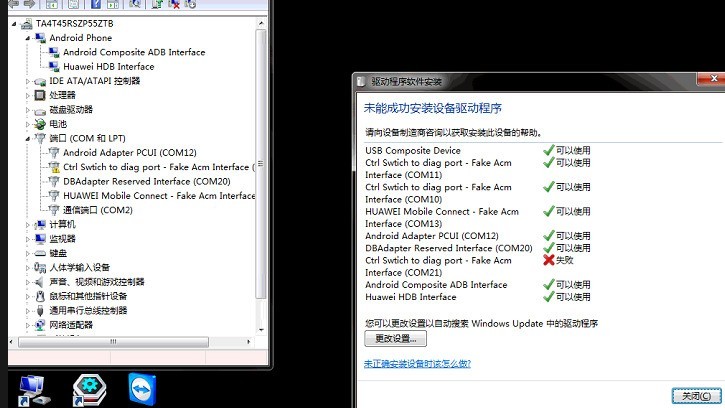Select the 键盘 category label

click(58, 253)
